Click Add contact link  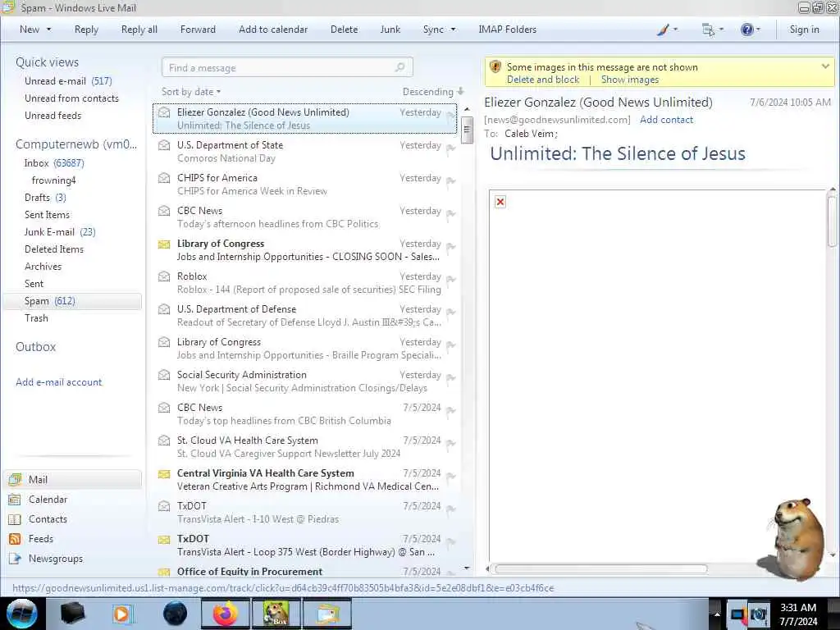(666, 120)
